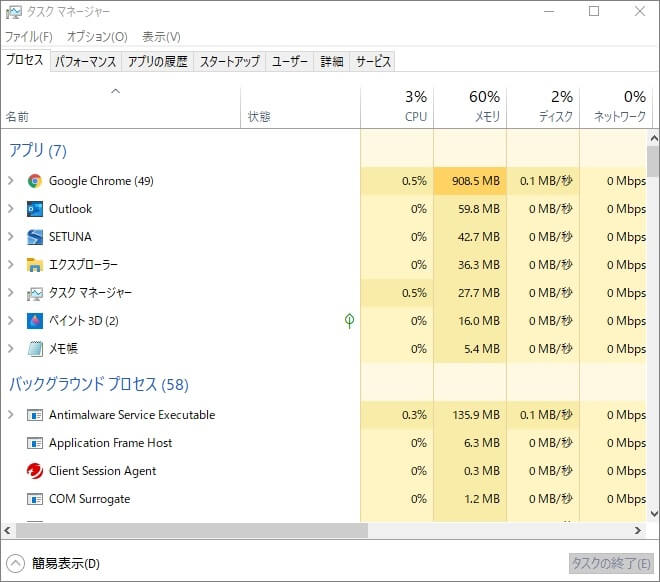Image resolution: width=660 pixels, height=582 pixels.
Task: Select the Application Frame Host row name
Action: pyautogui.click(x=110, y=443)
